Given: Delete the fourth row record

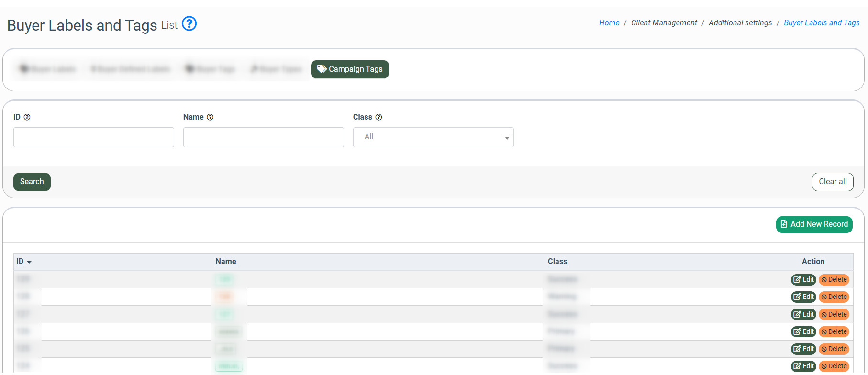Looking at the screenshot, I should click(x=834, y=331).
